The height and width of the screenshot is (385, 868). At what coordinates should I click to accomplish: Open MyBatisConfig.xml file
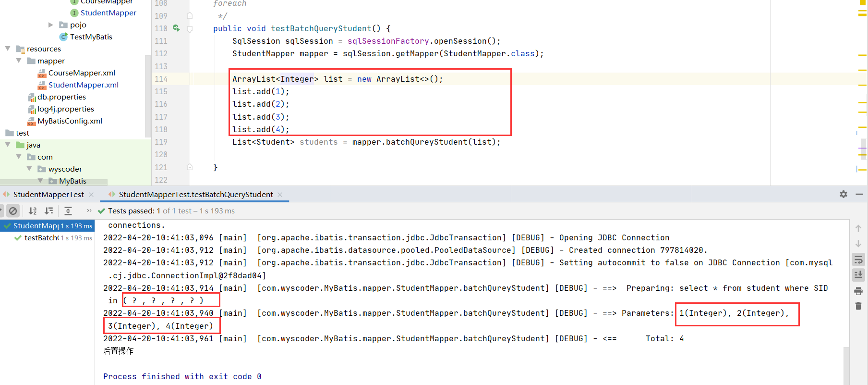(x=70, y=121)
